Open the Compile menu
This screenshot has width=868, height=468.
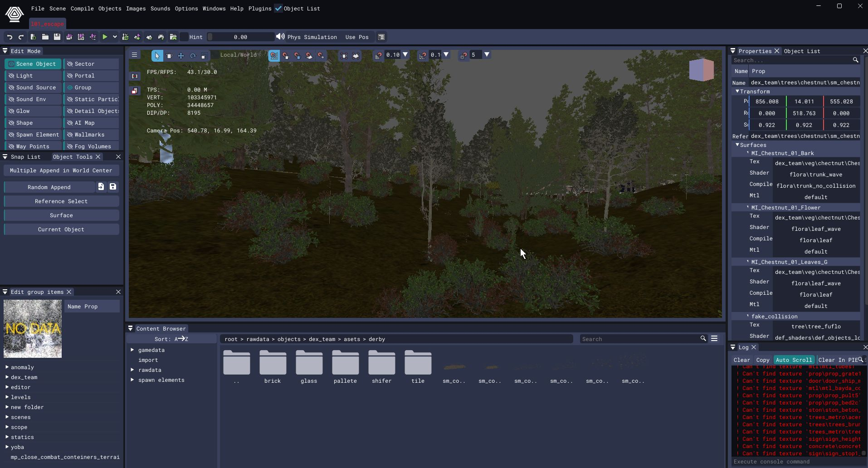tap(82, 9)
